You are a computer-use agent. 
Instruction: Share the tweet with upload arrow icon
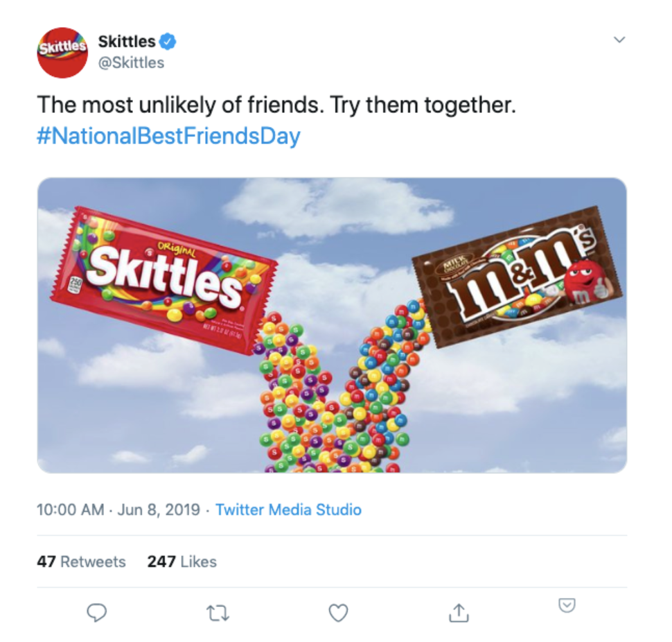(457, 611)
